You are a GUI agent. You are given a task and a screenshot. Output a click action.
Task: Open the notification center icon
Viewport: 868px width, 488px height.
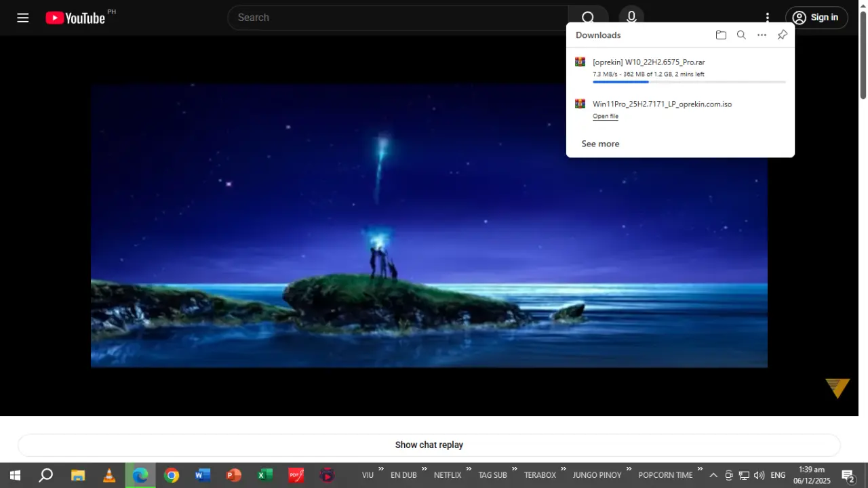click(848, 475)
